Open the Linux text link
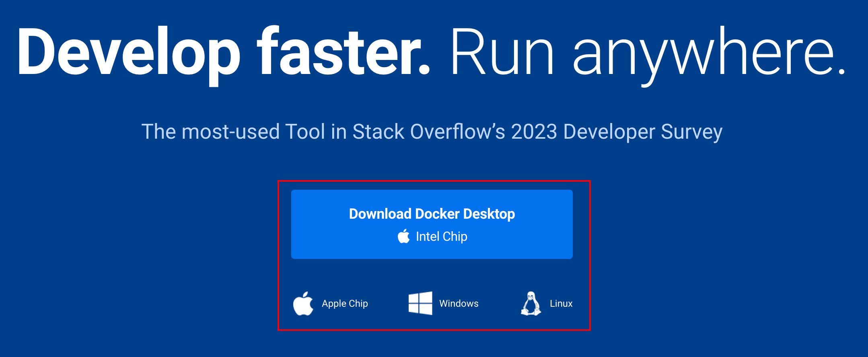This screenshot has height=357, width=868. [x=561, y=304]
